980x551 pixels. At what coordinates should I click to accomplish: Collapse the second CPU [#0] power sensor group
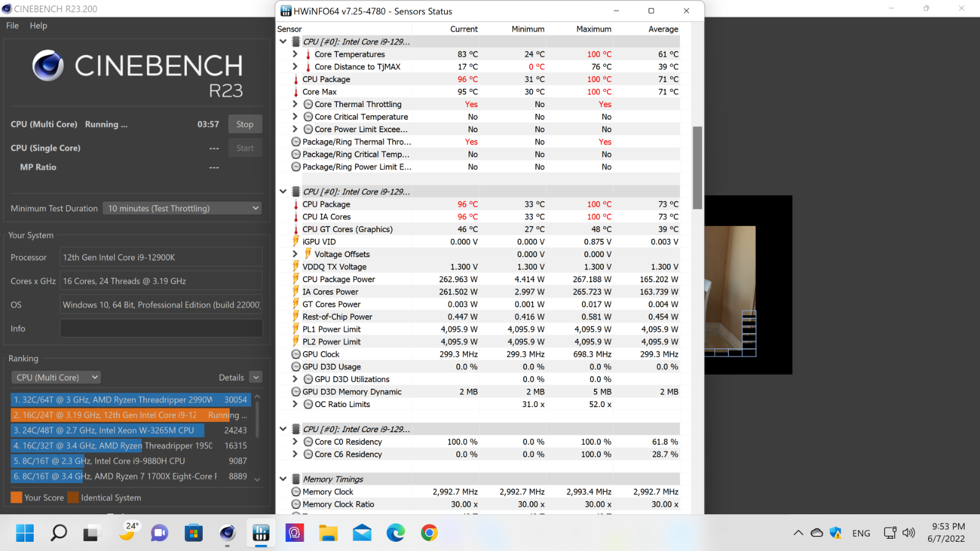pyautogui.click(x=283, y=192)
